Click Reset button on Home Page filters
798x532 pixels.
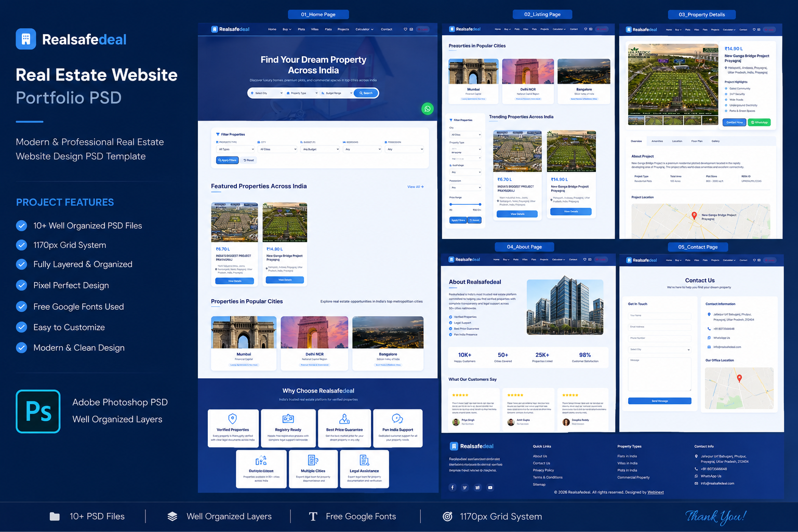click(249, 160)
